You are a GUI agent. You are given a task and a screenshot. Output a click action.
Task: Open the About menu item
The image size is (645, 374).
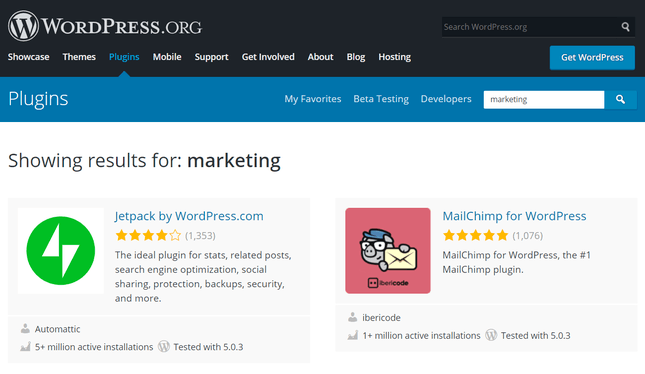[320, 57]
